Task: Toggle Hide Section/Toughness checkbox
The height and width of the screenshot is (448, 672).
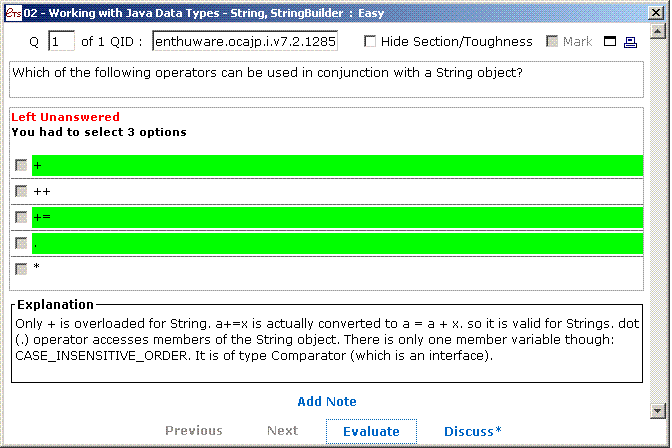Action: pyautogui.click(x=369, y=42)
